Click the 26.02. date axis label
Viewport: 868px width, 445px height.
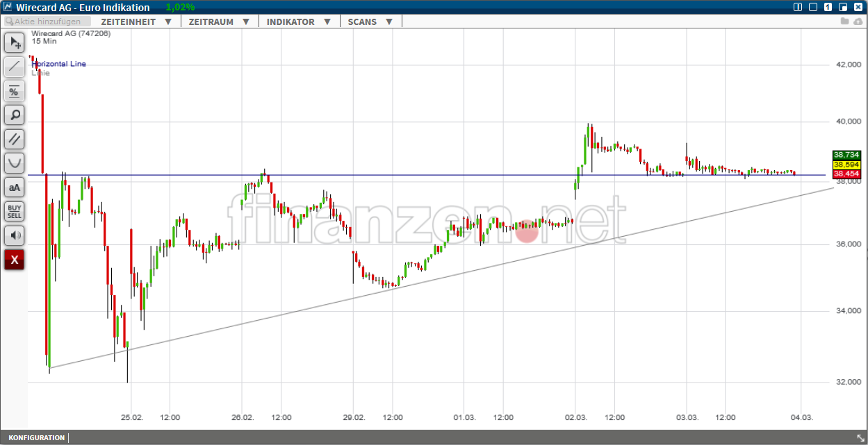pos(243,417)
